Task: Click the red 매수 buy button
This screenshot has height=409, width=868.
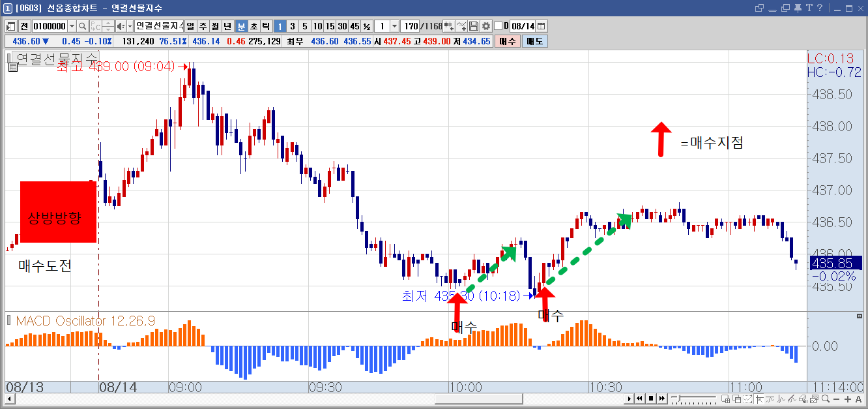Action: [508, 40]
